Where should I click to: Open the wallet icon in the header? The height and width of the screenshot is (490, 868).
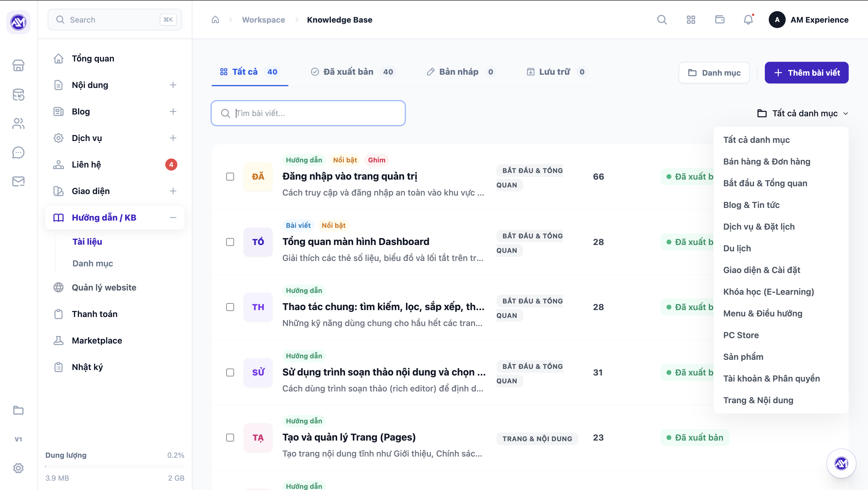720,20
